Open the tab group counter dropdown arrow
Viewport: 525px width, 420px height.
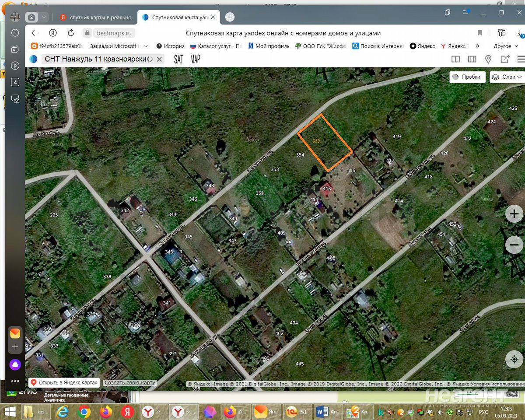click(44, 17)
